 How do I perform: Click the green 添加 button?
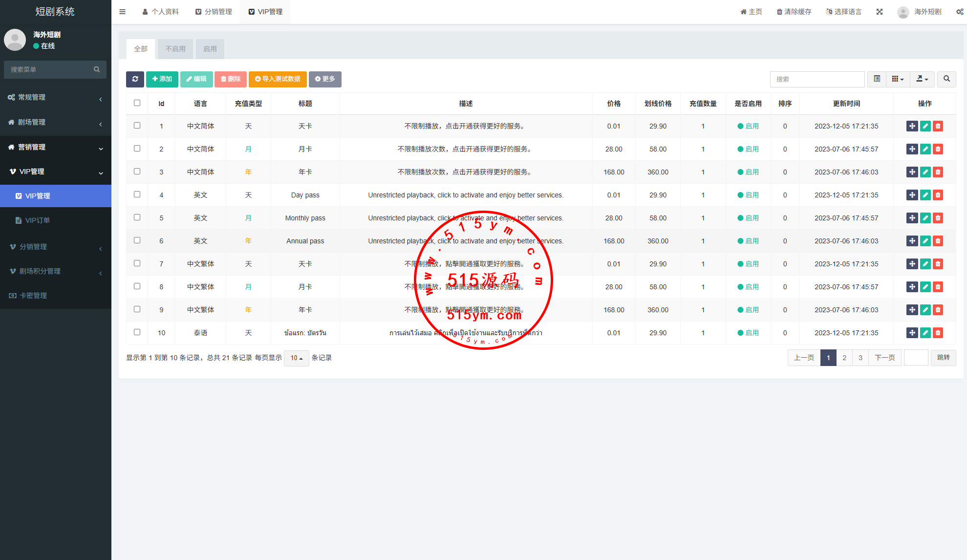click(x=162, y=79)
